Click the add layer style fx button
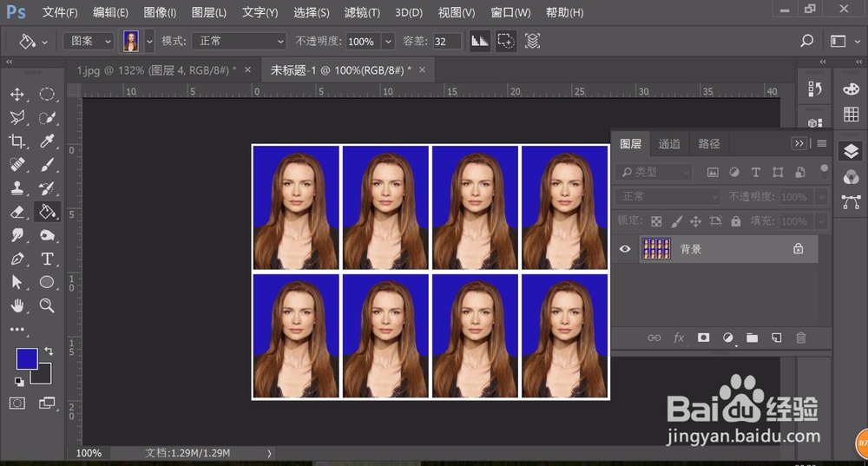Screen dimensions: 868x466 coord(679,338)
